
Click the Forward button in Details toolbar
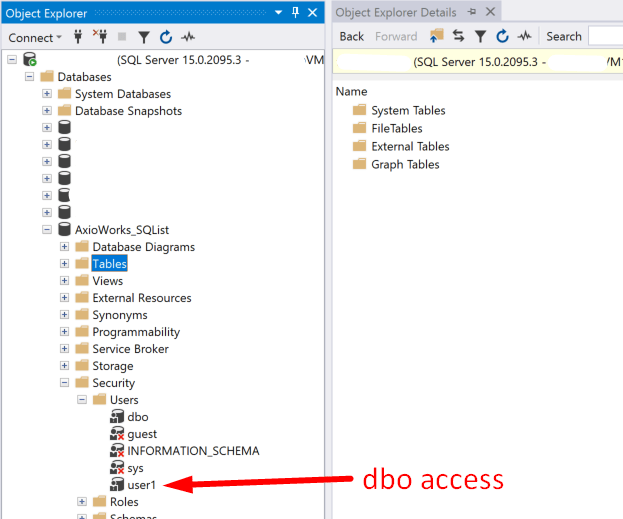pyautogui.click(x=396, y=37)
